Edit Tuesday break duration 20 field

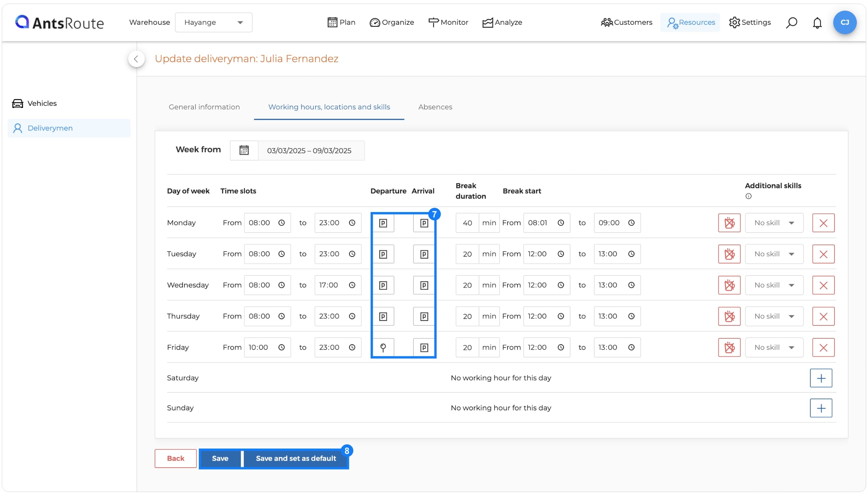click(x=467, y=254)
